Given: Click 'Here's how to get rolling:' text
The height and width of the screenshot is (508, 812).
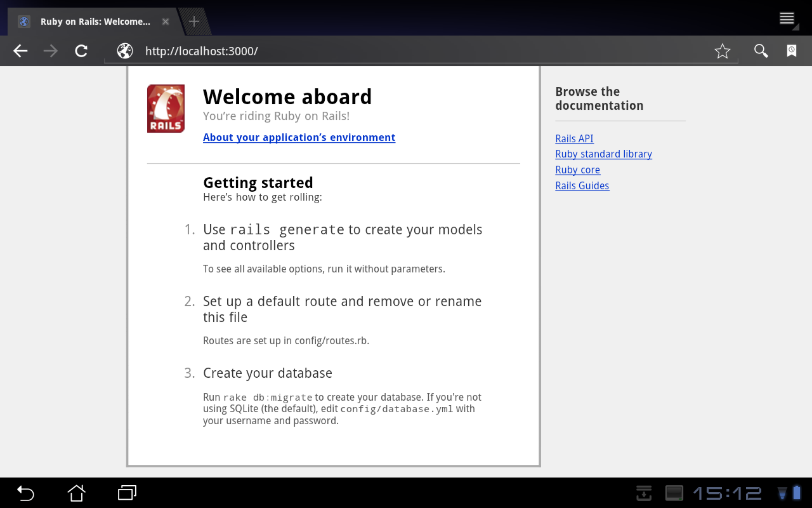Looking at the screenshot, I should [x=263, y=197].
